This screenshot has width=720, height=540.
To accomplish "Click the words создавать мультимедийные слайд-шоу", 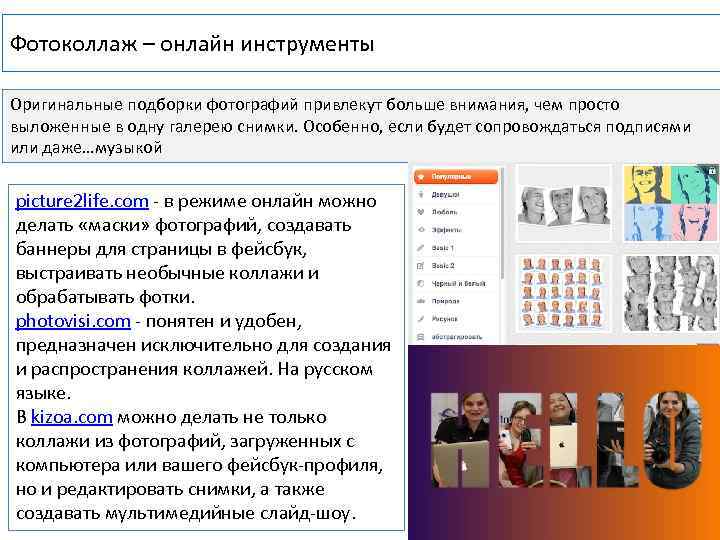I will (186, 512).
